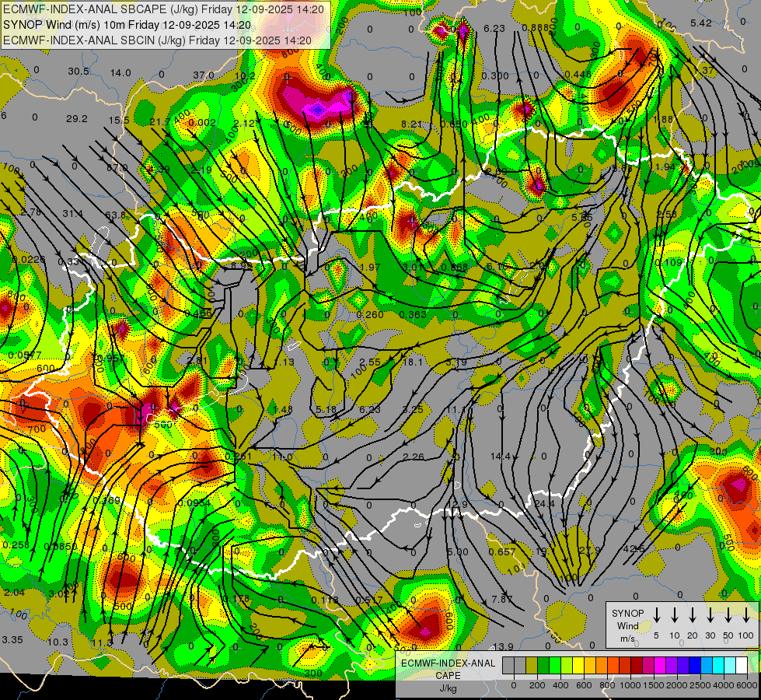Click the map value 0.657
The height and width of the screenshot is (700, 761).
pos(502,552)
